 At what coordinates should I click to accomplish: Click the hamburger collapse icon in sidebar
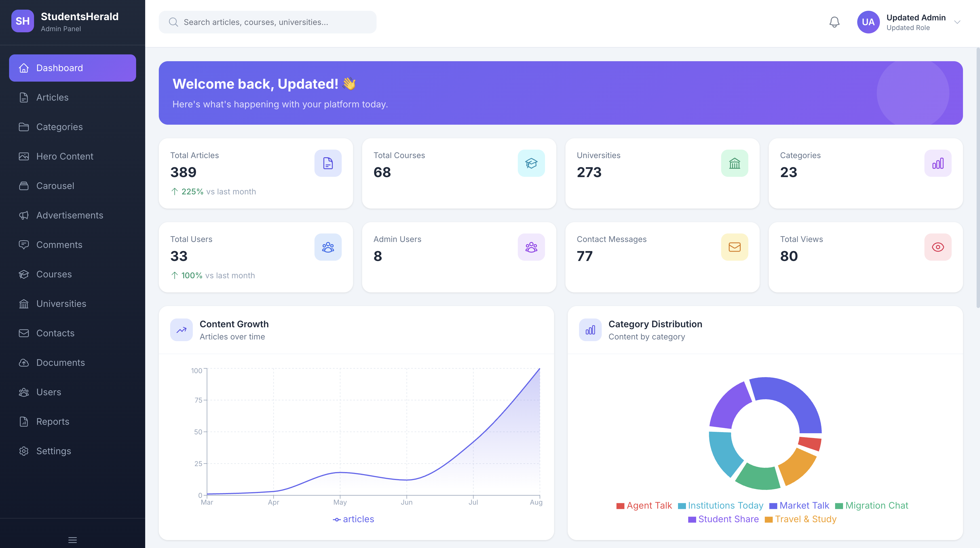(72, 539)
